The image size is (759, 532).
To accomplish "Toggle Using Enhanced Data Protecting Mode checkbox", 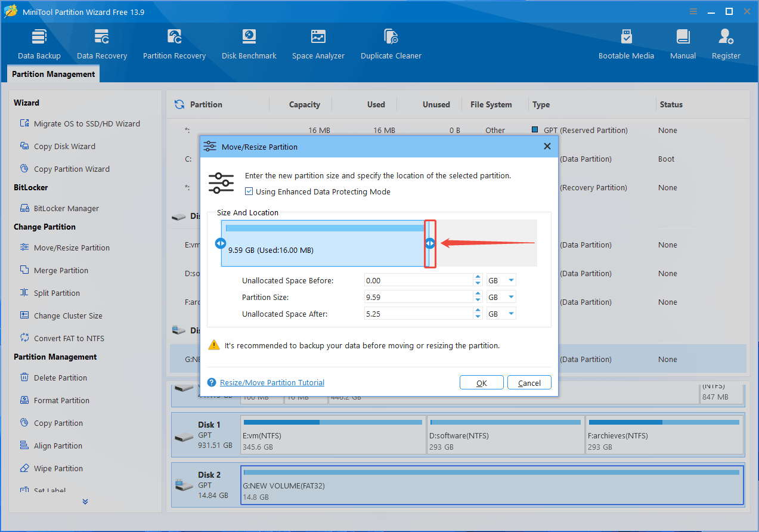I will (x=249, y=191).
